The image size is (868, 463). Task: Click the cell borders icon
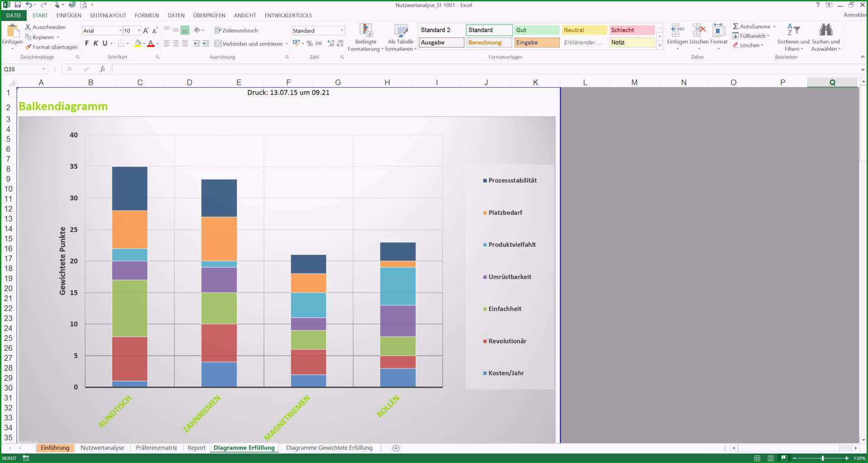121,43
